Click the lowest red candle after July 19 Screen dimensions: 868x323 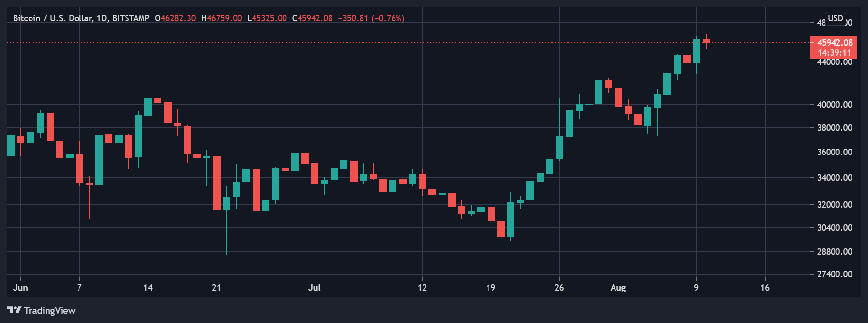pyautogui.click(x=501, y=229)
